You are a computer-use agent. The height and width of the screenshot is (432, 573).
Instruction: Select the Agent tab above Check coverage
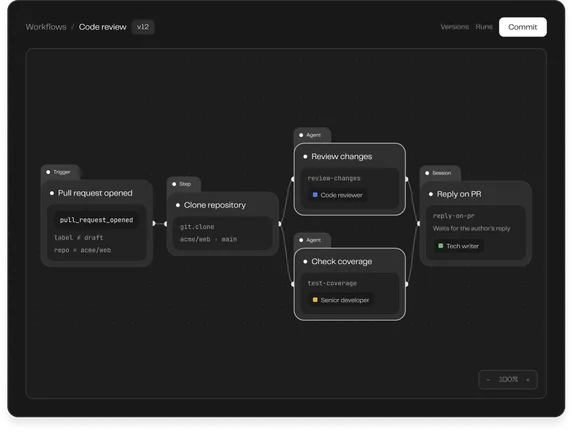click(x=313, y=240)
